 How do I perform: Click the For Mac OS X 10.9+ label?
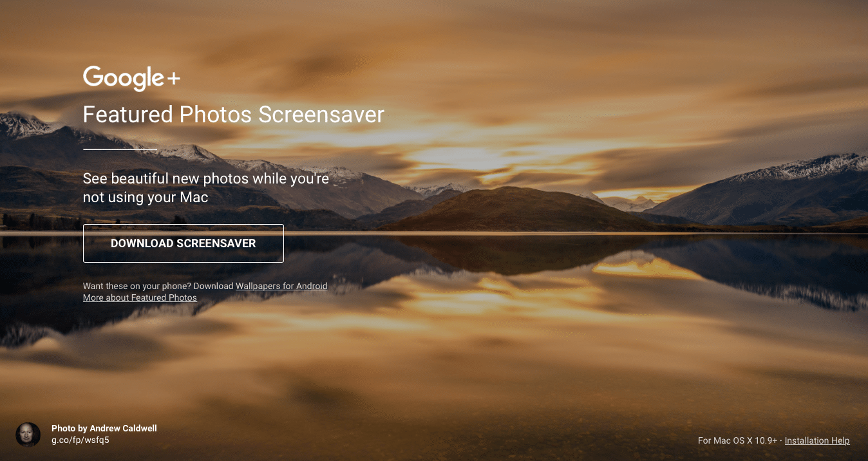(x=737, y=440)
